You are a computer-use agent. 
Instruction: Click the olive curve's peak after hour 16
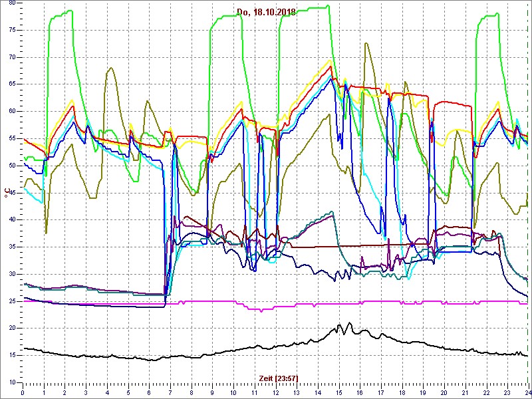[x=366, y=44]
